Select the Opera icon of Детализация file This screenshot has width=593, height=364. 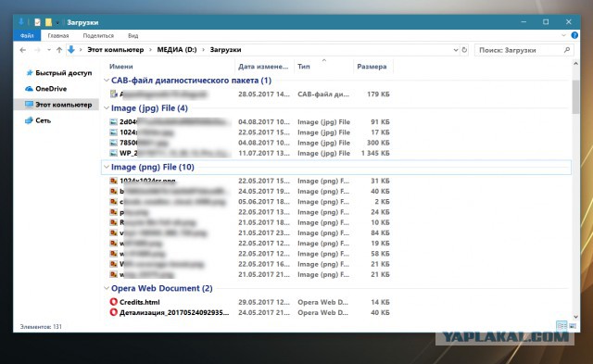(x=113, y=312)
